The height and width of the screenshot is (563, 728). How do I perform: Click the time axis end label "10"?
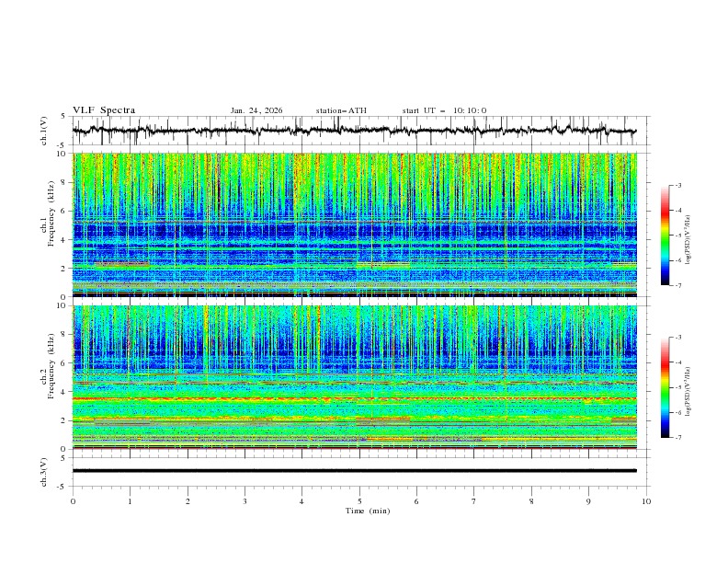[646, 501]
